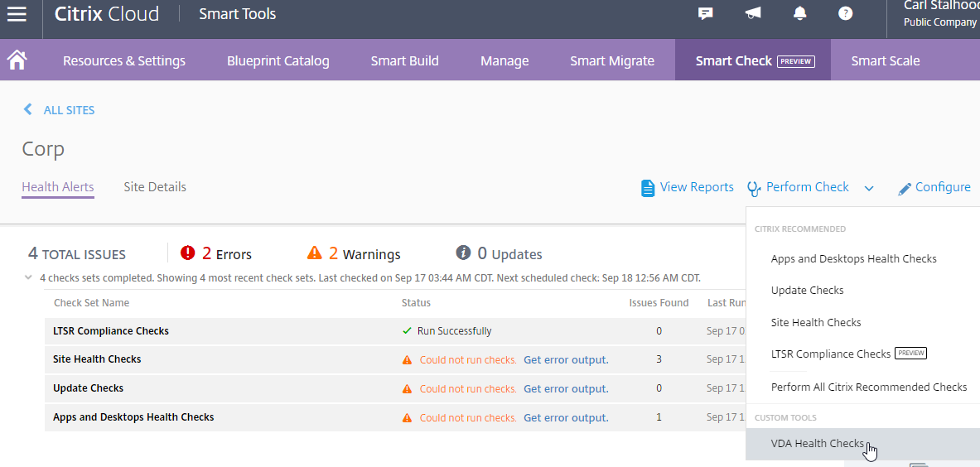980x467 pixels.
Task: Click the orange Warnings triangle icon
Action: [x=314, y=253]
